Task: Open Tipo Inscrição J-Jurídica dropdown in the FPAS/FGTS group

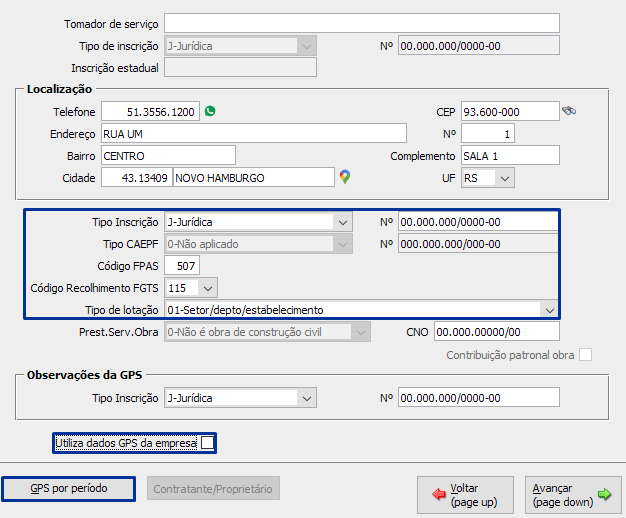Action: coord(343,222)
